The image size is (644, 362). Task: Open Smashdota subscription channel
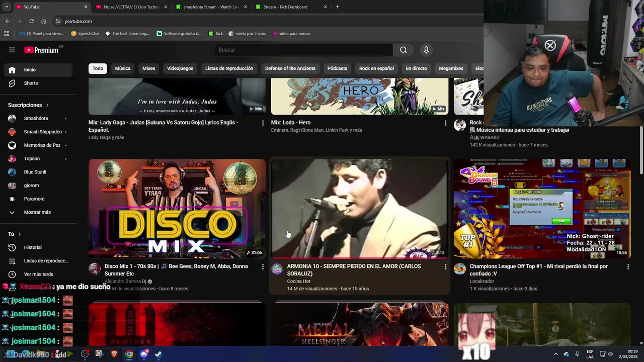click(39, 119)
